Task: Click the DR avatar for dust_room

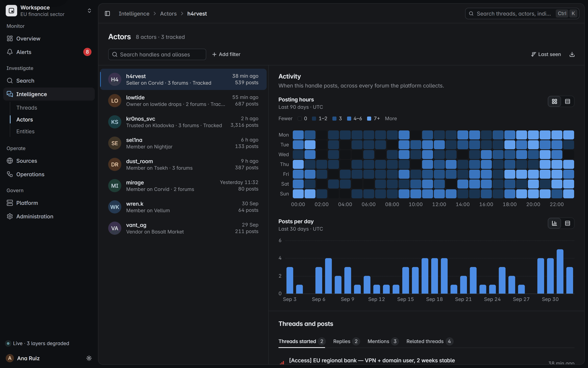Action: click(115, 165)
